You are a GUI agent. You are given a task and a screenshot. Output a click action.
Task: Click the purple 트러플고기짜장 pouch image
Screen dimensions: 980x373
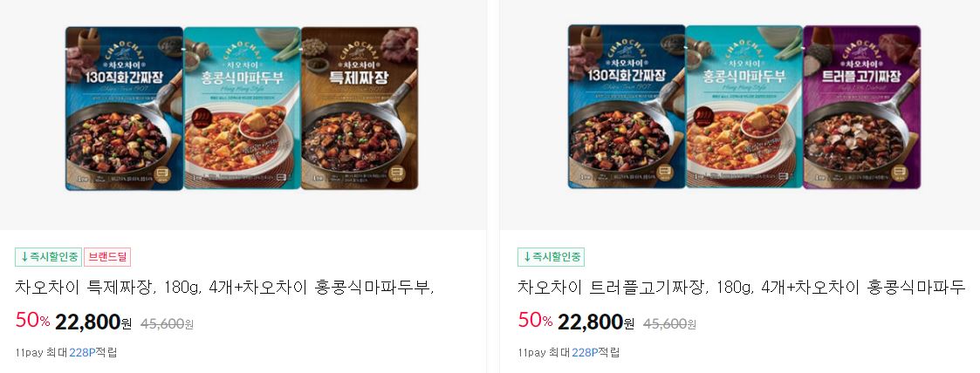[862, 106]
